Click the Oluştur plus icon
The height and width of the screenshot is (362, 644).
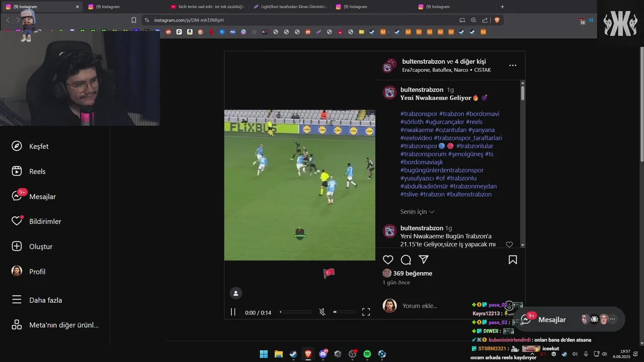coord(17,246)
